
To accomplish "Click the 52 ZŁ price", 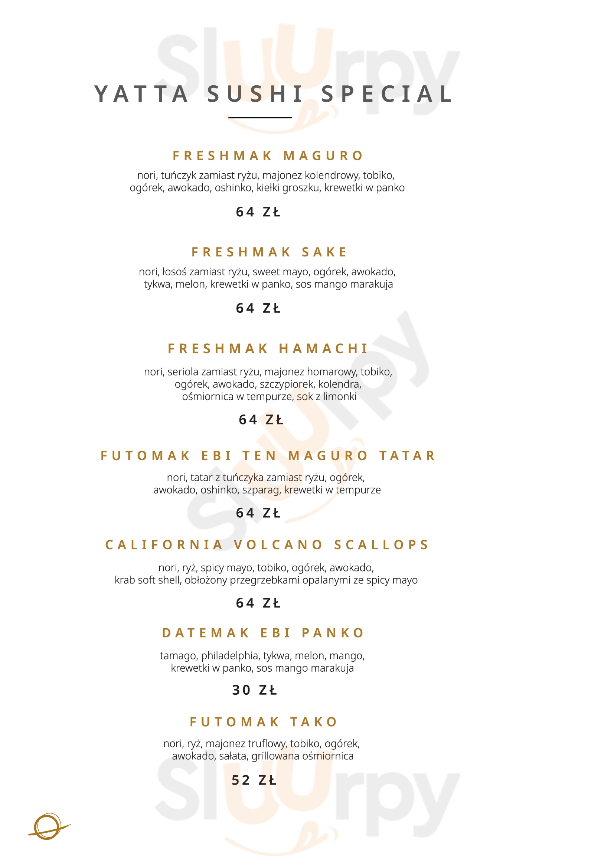I will click(254, 780).
